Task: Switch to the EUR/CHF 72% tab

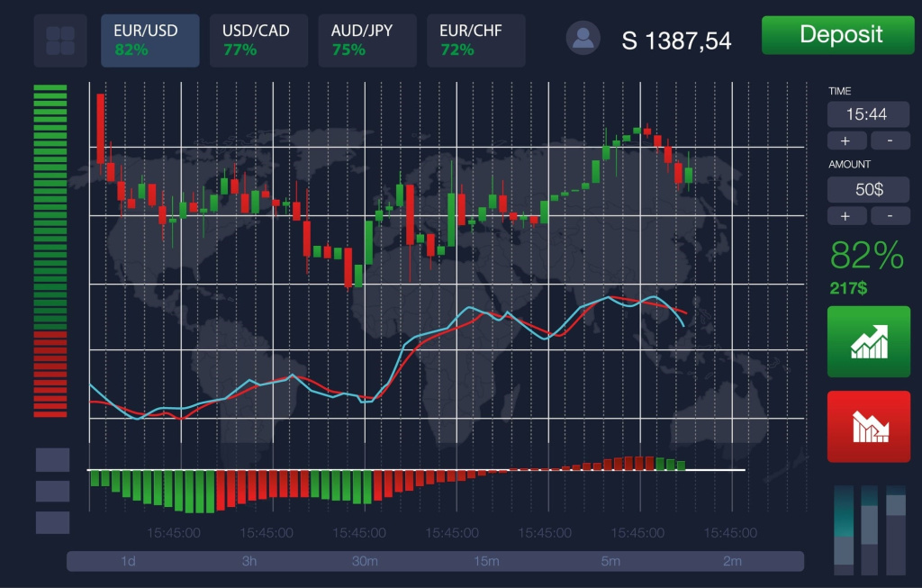Action: tap(475, 41)
